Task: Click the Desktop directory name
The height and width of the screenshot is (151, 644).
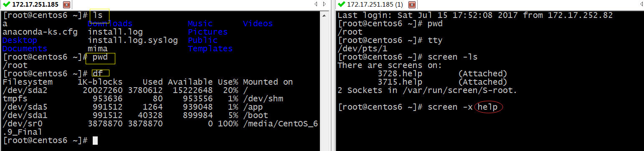Action: click(x=20, y=40)
